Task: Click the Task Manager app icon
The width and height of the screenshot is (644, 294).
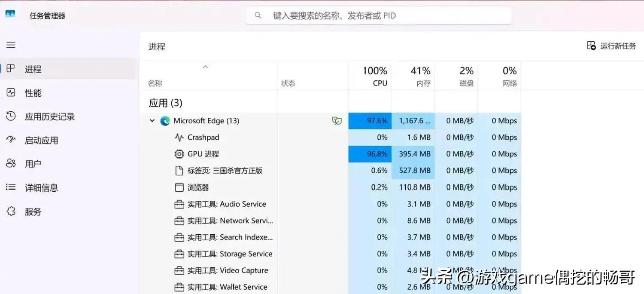Action: [x=10, y=14]
